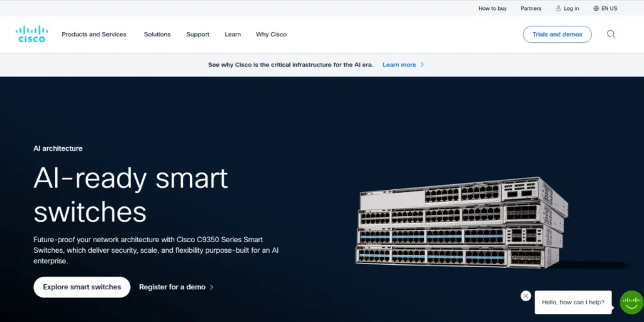Open the search magnifier icon

pos(611,34)
